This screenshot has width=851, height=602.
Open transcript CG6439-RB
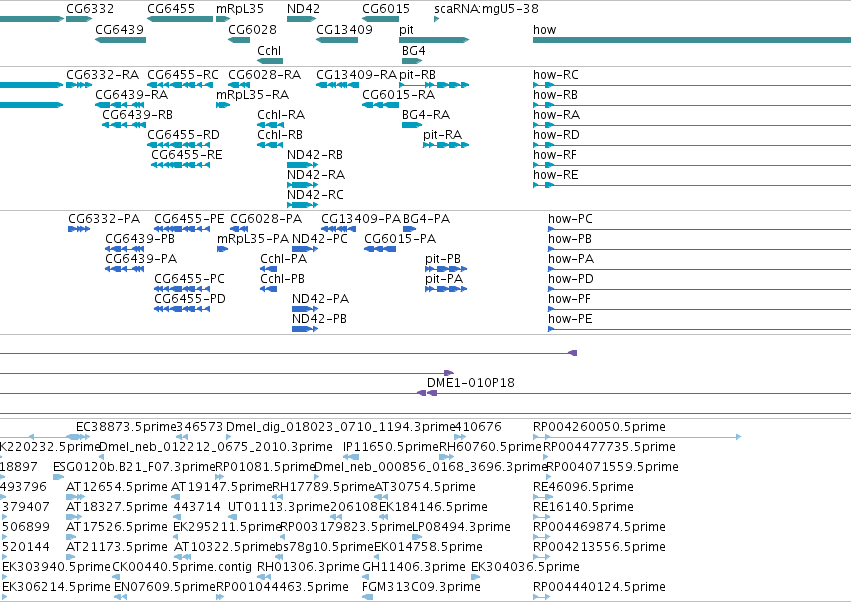coord(137,115)
